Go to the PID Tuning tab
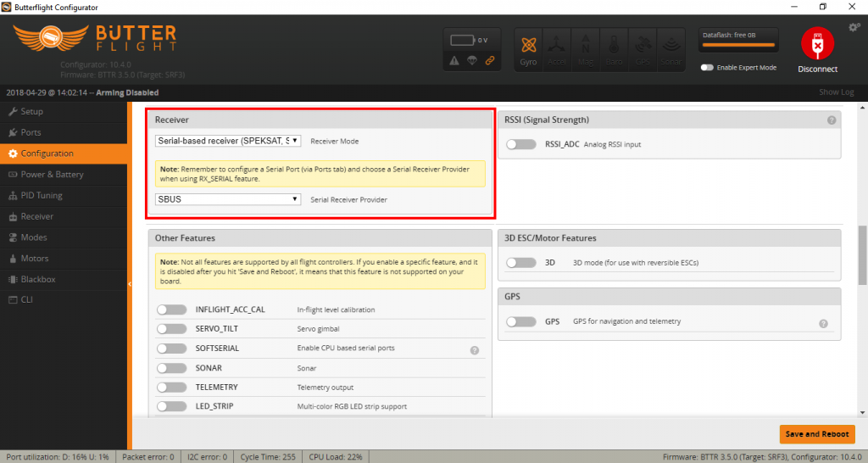This screenshot has width=868, height=463. 42,195
